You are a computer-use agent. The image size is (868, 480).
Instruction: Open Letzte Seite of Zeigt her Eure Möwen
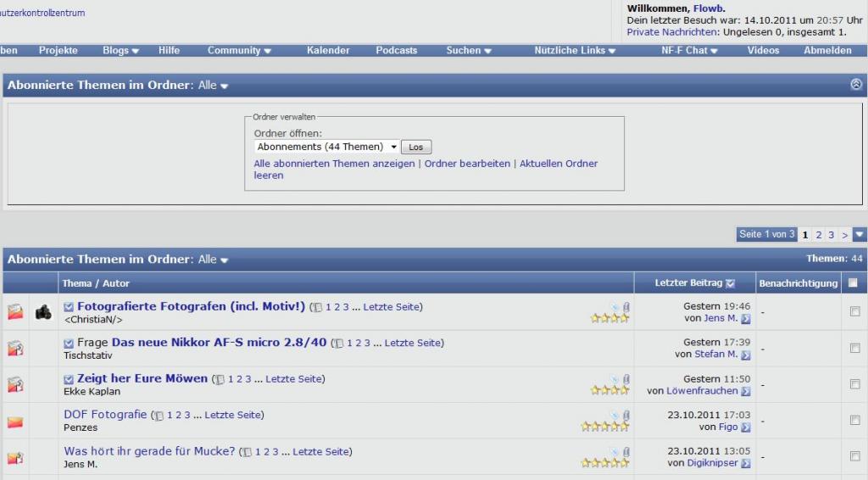pos(293,379)
